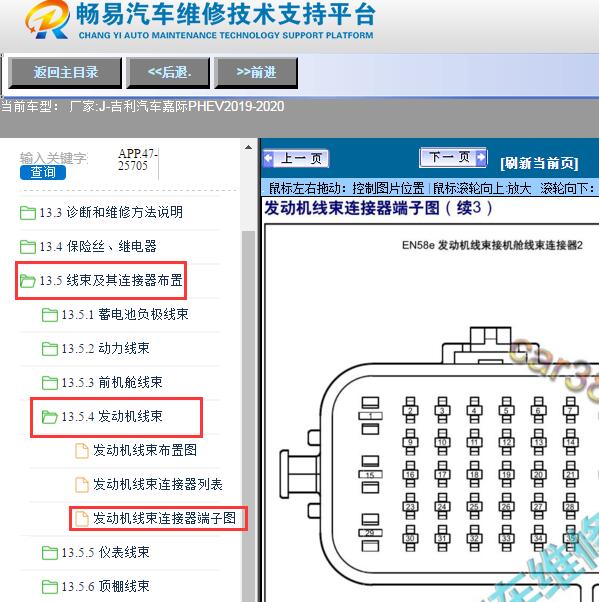Click left arrow icon on 上一页 button
599x602 pixels.
[268, 159]
